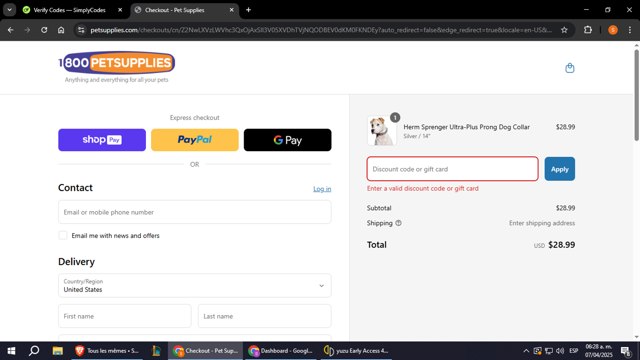The image size is (640, 360).
Task: Apply the discount code
Action: click(560, 169)
